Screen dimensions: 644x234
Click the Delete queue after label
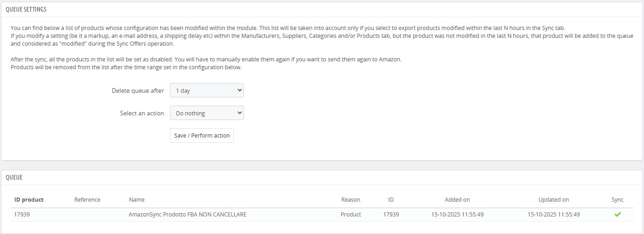pyautogui.click(x=138, y=90)
